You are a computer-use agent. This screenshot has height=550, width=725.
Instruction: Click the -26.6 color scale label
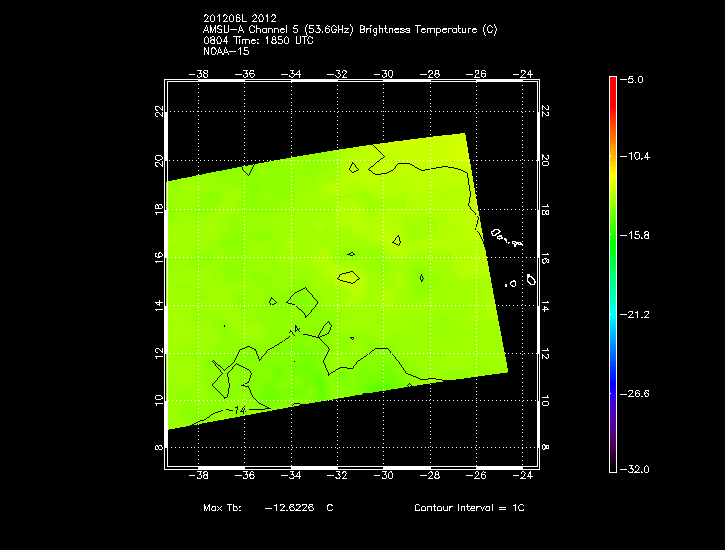coord(638,393)
